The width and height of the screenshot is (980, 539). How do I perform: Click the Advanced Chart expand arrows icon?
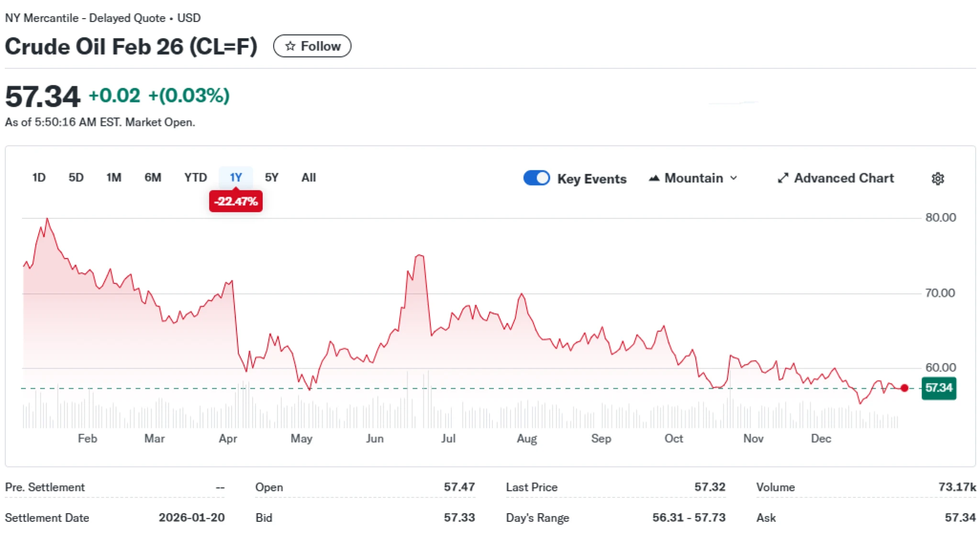click(x=782, y=178)
